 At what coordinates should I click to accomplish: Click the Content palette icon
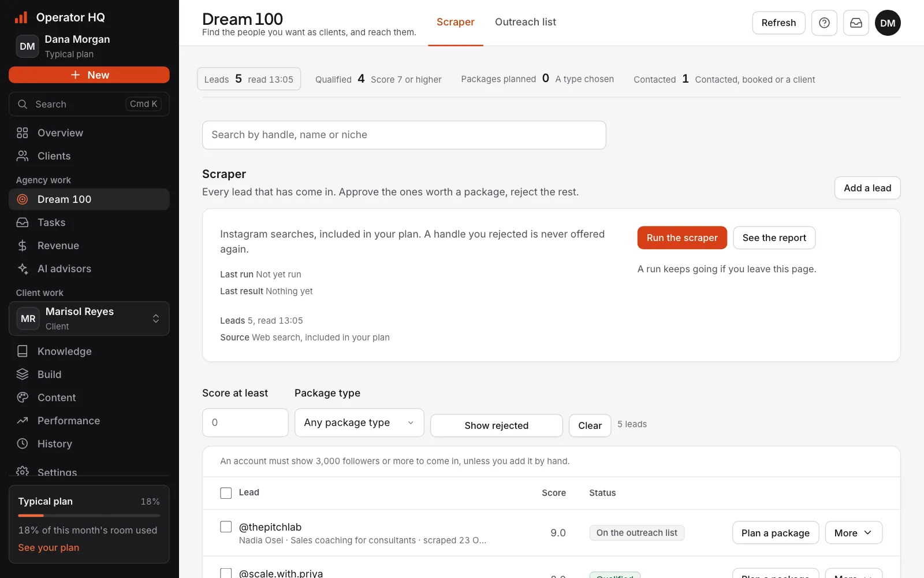point(23,398)
